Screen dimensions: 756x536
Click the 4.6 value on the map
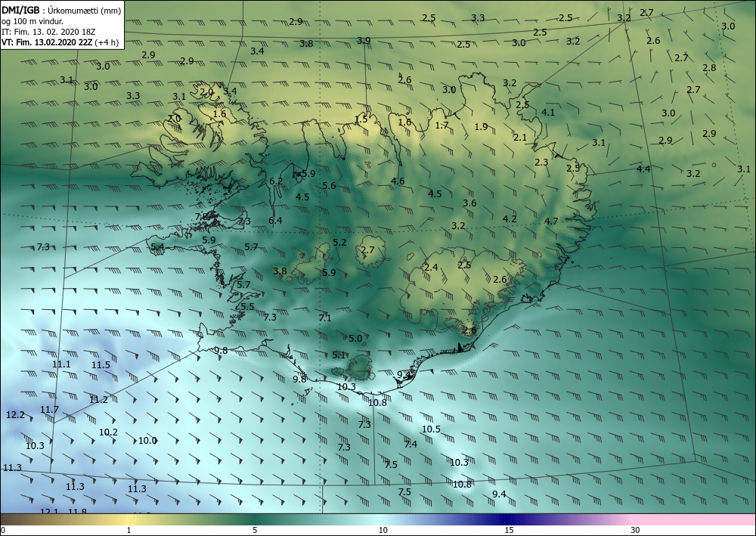point(398,181)
